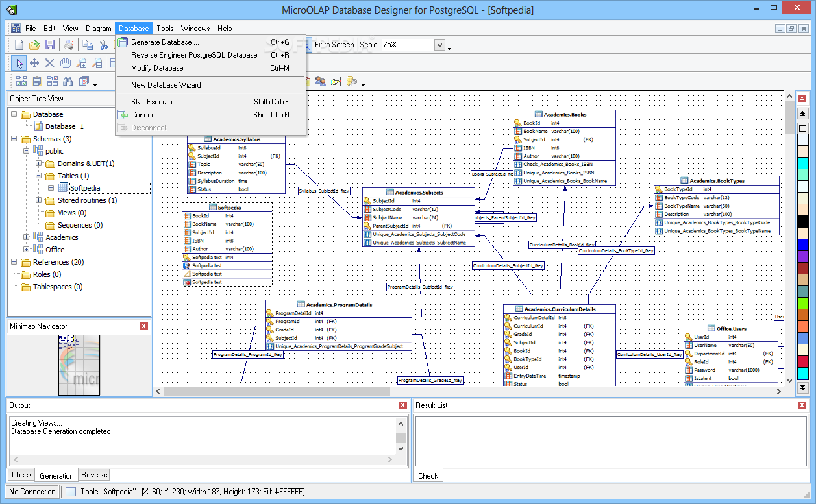Click the X delete tool
The image size is (816, 504).
coord(50,63)
